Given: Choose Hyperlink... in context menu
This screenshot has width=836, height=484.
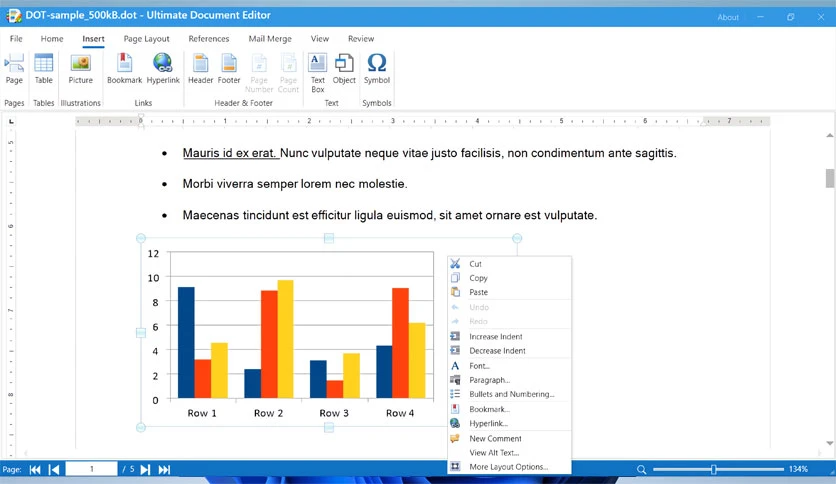Looking at the screenshot, I should click(509, 423).
